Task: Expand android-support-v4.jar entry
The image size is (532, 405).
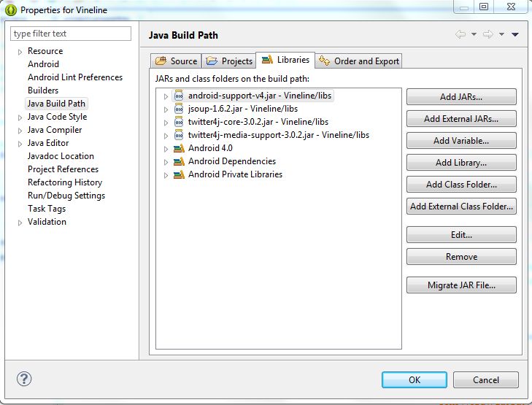Action: [166, 96]
